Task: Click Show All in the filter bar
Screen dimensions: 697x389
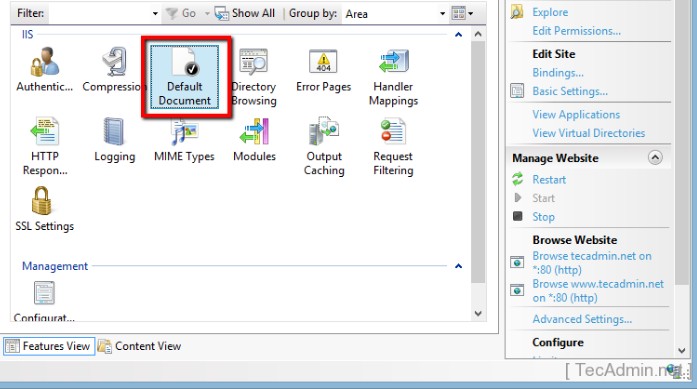Action: (245, 13)
